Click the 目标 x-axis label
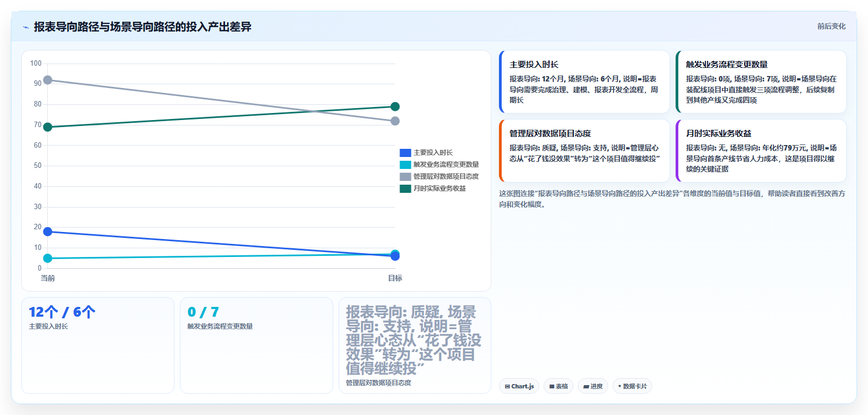Image resolution: width=868 pixels, height=415 pixels. tap(395, 278)
